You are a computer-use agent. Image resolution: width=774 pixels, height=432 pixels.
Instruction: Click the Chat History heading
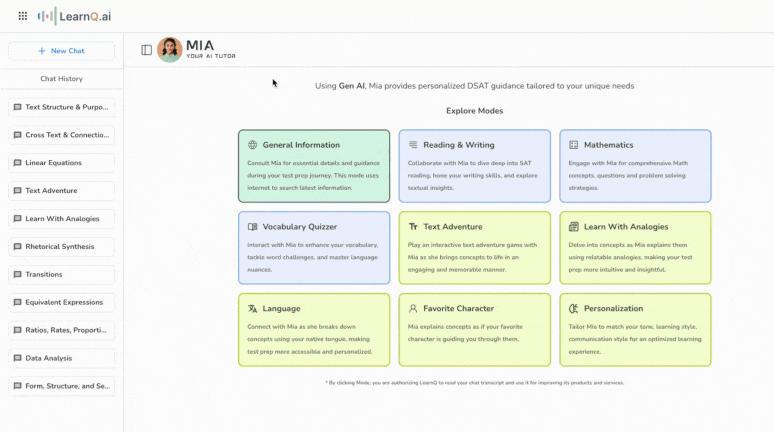click(x=61, y=79)
